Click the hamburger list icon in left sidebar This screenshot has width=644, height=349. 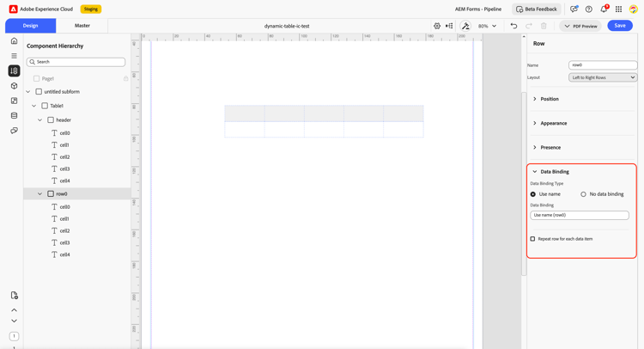pos(14,56)
